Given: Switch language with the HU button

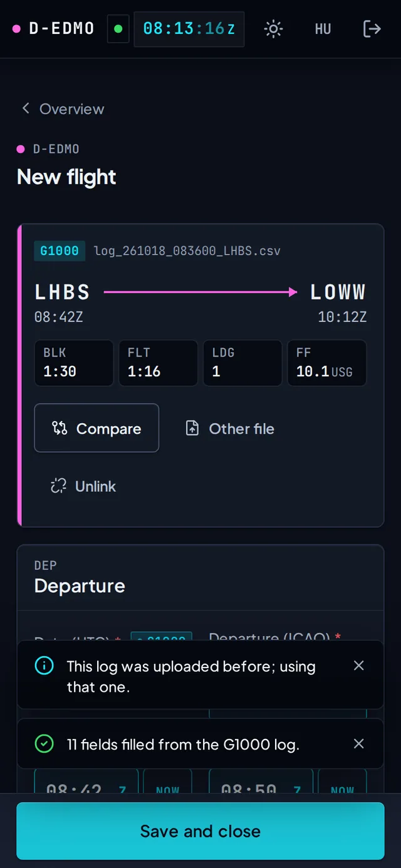Looking at the screenshot, I should 323,29.
